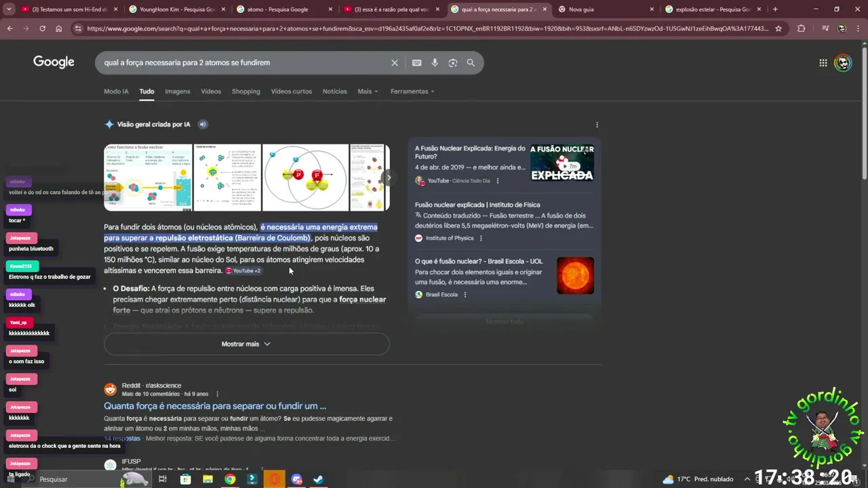Open the on-screen keyboard input tool
The image size is (868, 488).
tap(416, 62)
